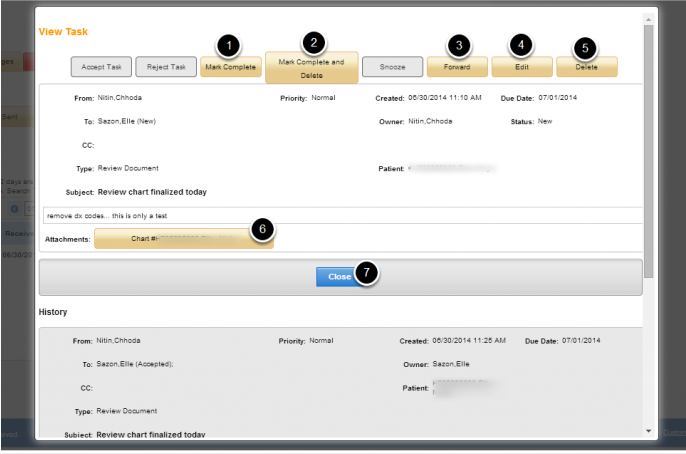Image resolution: width=686 pixels, height=454 pixels.
Task: Click the numbered callout 2 marker
Action: (x=314, y=42)
